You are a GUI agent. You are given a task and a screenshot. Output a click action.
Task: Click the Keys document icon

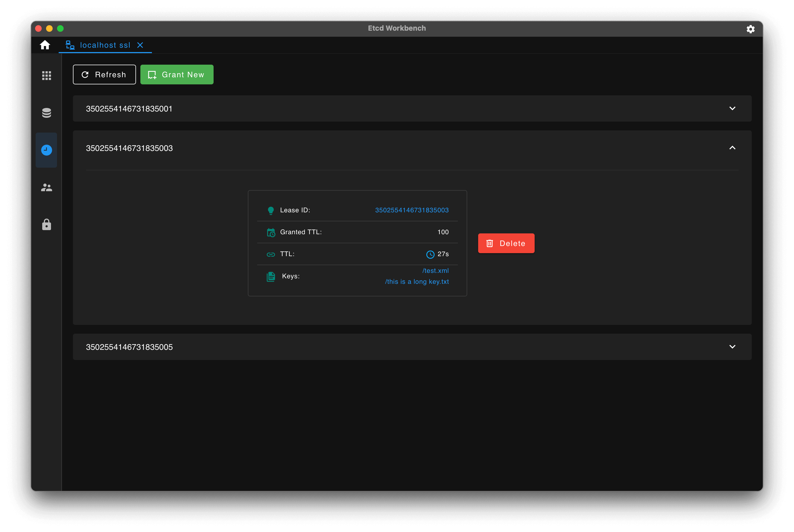[271, 276]
